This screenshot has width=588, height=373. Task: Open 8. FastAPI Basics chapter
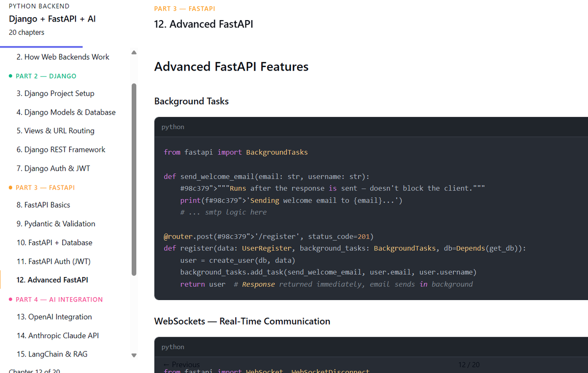tap(43, 205)
